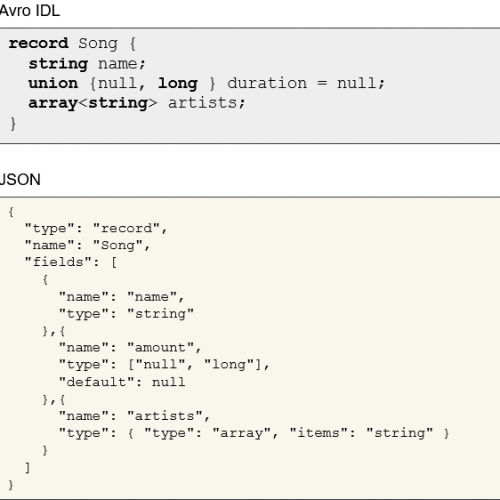This screenshot has width=500, height=500.
Task: Click the word duration in the IDL
Action: point(267,83)
